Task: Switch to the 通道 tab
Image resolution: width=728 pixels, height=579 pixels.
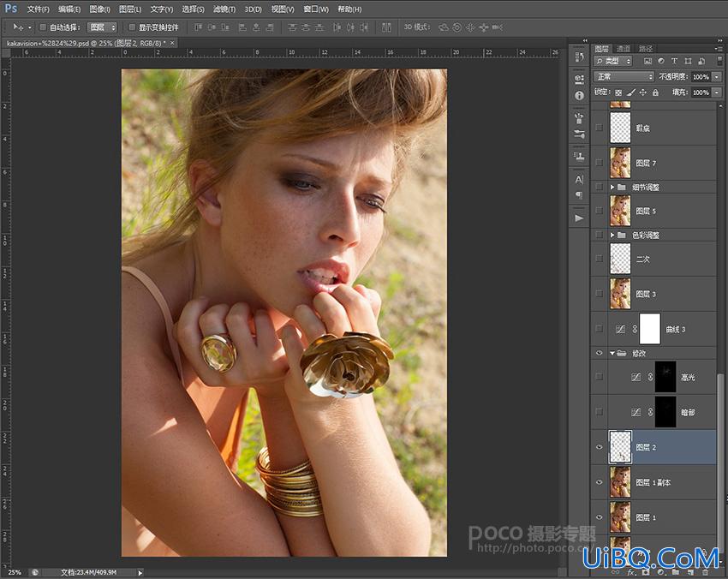Action: [623, 49]
